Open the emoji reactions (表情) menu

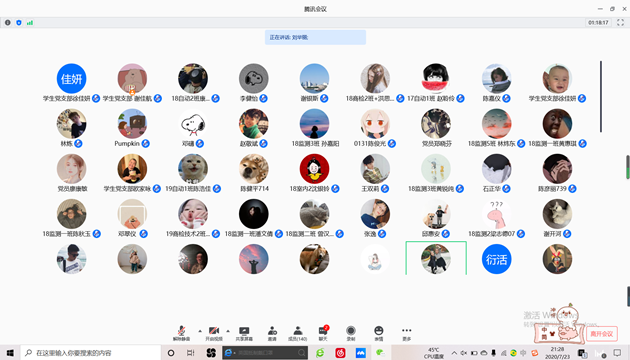pyautogui.click(x=378, y=333)
